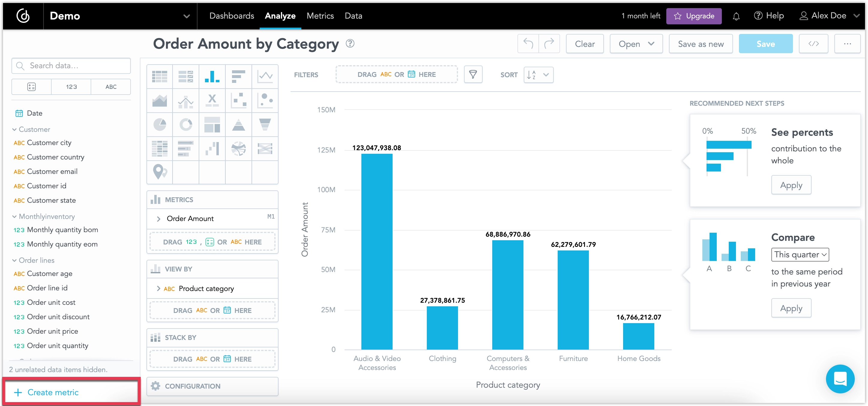868x406 pixels.
Task: Click the filter icon next to SORT
Action: coord(473,75)
